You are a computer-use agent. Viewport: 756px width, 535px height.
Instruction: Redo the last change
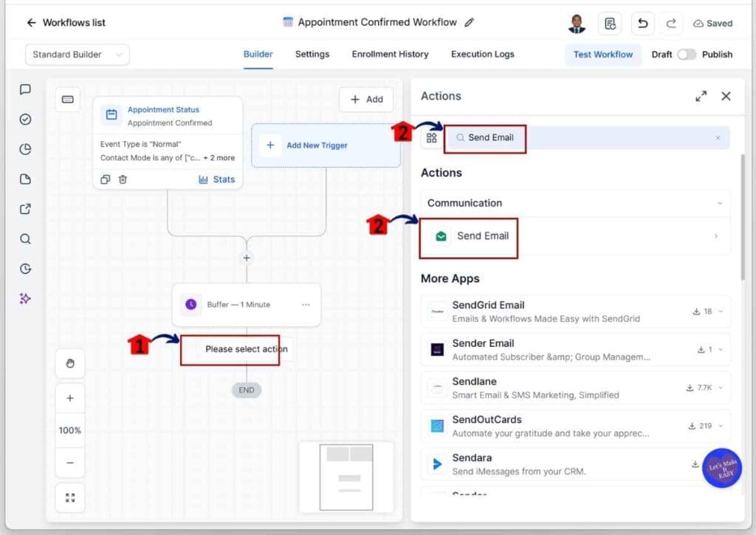[671, 23]
